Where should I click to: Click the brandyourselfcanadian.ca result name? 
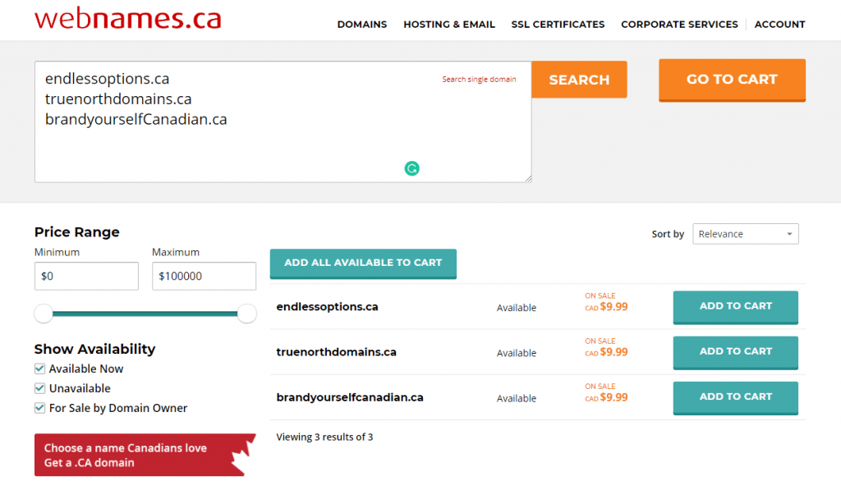[350, 397]
